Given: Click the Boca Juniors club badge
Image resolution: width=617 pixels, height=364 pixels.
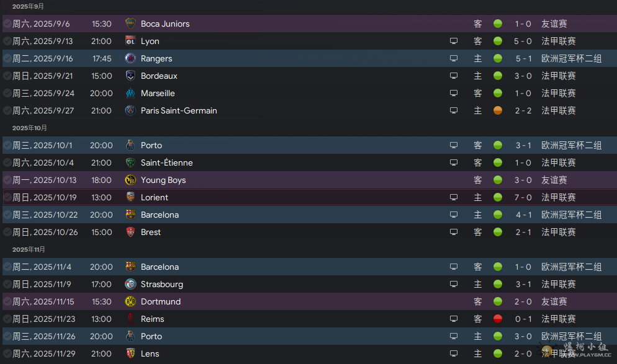Looking at the screenshot, I should [130, 24].
